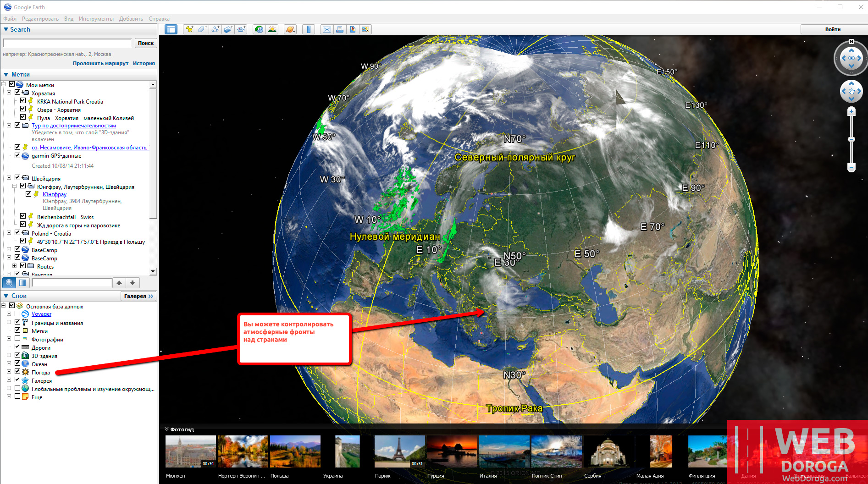
Task: Click the Проложить маршрут link
Action: point(100,63)
